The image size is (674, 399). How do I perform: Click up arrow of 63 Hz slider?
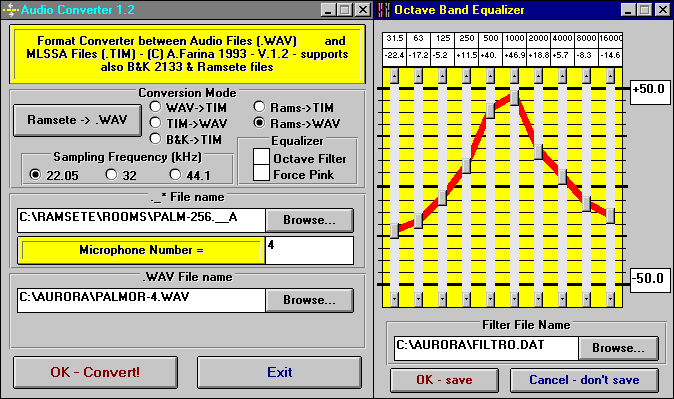click(418, 77)
